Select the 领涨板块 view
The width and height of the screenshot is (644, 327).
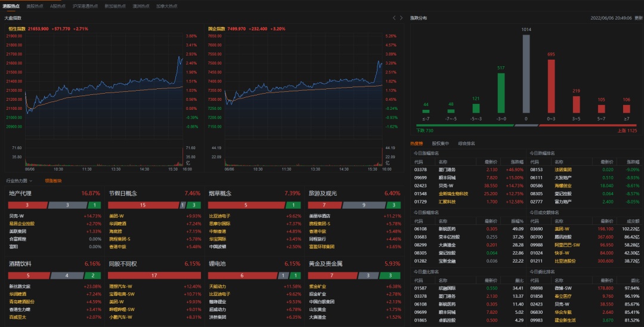click(x=53, y=180)
